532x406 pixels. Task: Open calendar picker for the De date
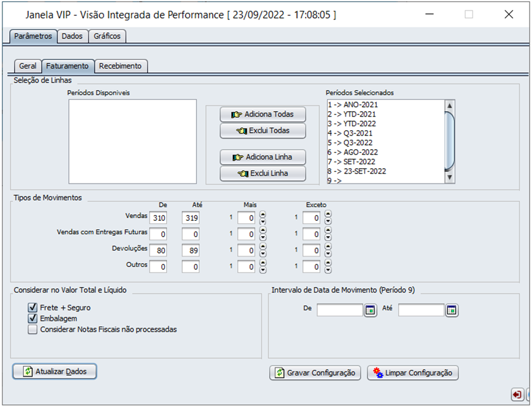(x=370, y=310)
